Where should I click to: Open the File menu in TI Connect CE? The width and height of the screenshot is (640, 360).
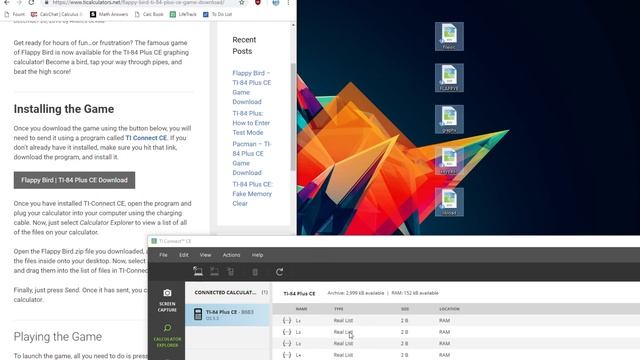click(163, 255)
